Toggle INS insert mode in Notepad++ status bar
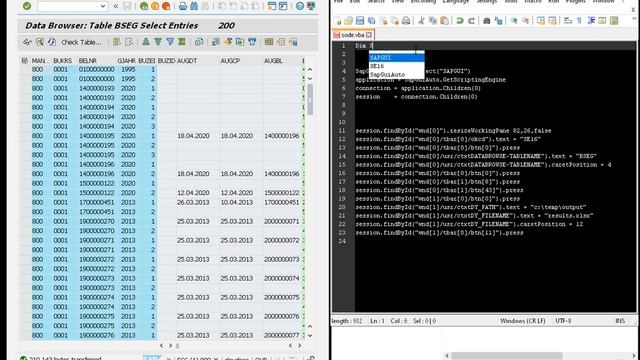The height and width of the screenshot is (360, 640). pos(620,321)
